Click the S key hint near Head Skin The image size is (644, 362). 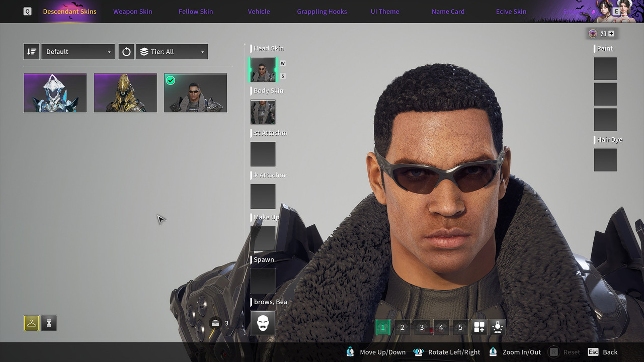point(283,76)
